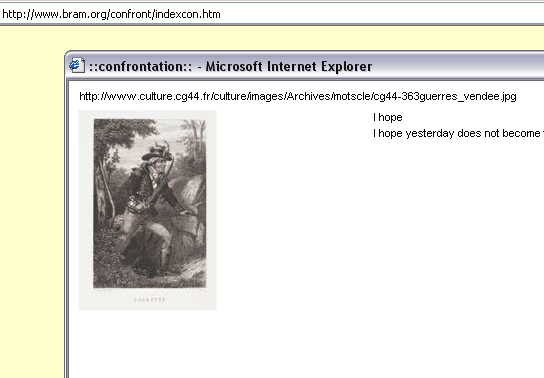Click the CHARETTE caption below the engraving
Screen dimensions: 544x378
[150, 300]
